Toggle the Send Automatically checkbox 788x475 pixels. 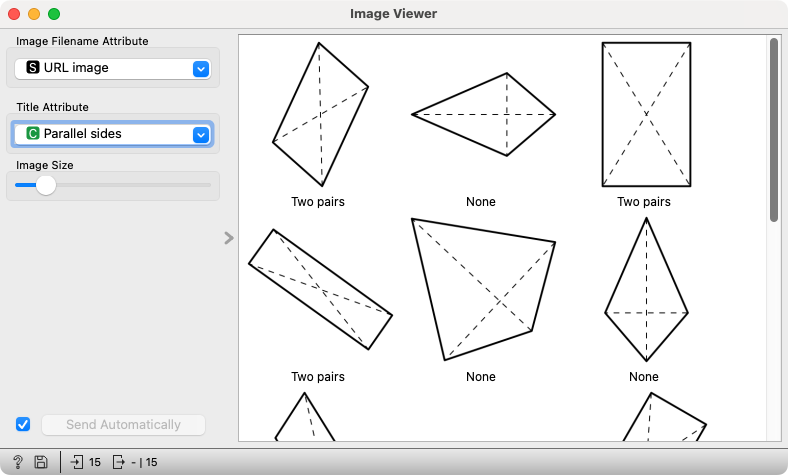[x=23, y=424]
